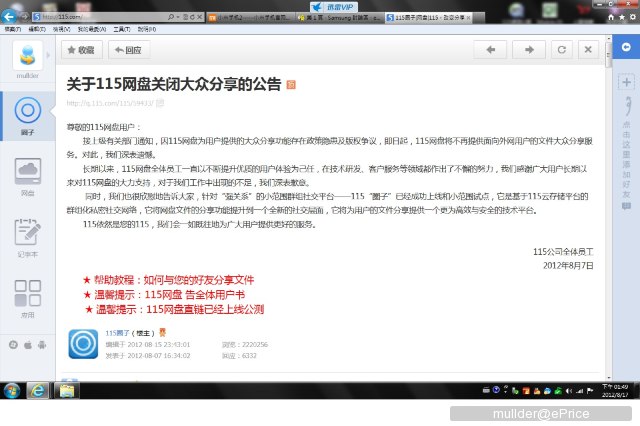
Task: Go to the next post with the right arrow
Action: [529, 49]
